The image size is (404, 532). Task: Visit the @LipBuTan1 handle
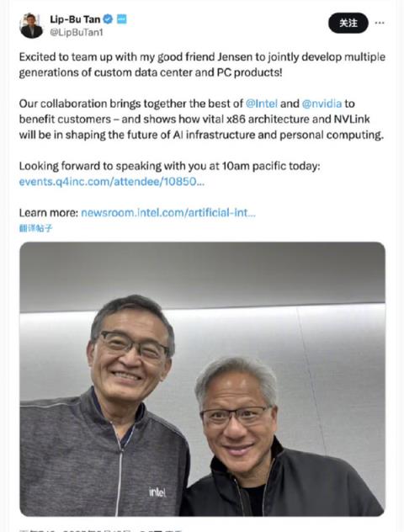click(x=77, y=32)
